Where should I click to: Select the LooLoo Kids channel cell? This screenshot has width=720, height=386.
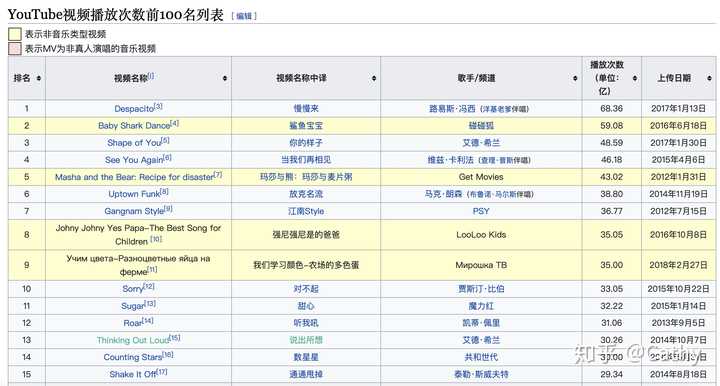tap(481, 235)
